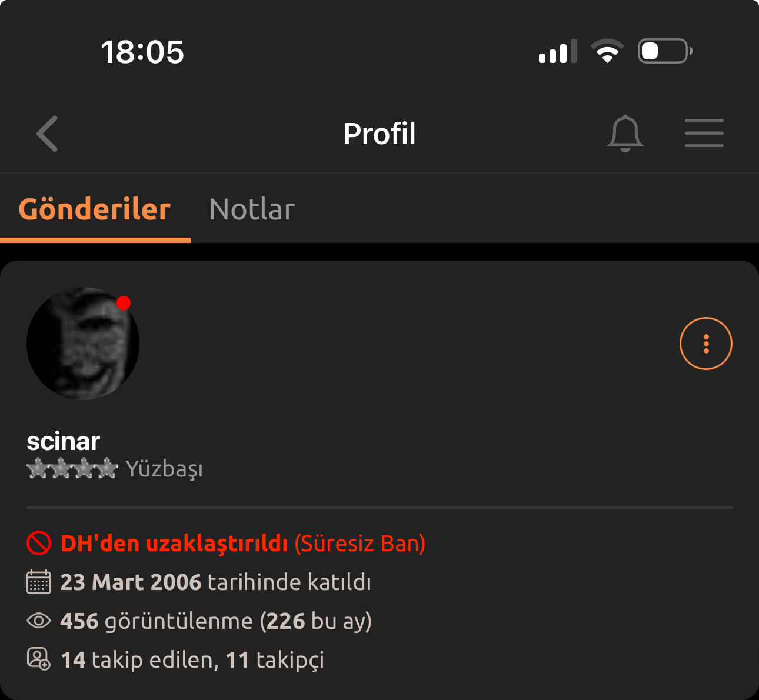Click the scinar username
This screenshot has height=700, width=759.
pos(64,441)
